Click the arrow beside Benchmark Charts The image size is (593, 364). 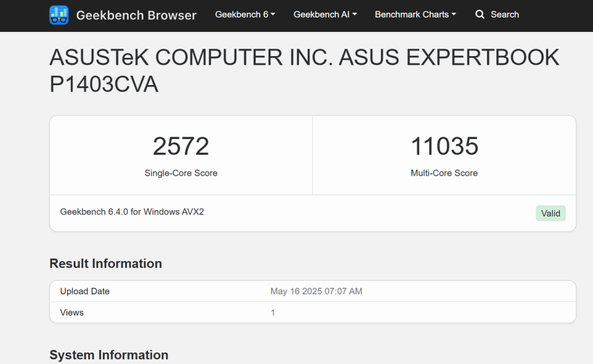click(x=455, y=14)
